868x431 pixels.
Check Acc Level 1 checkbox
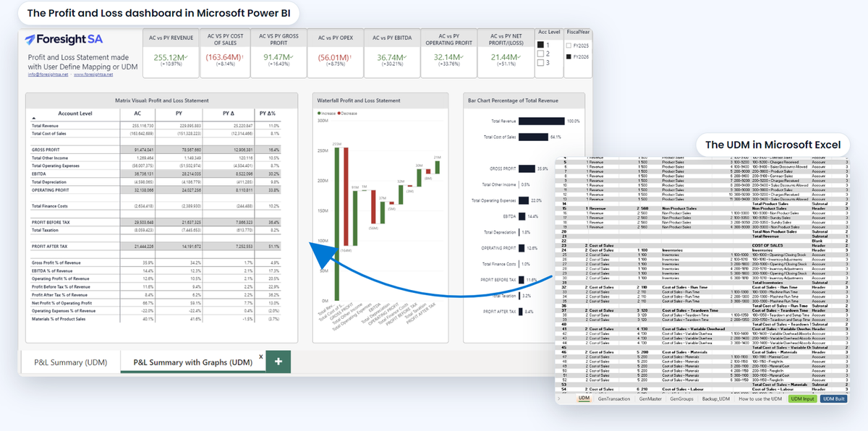540,45
